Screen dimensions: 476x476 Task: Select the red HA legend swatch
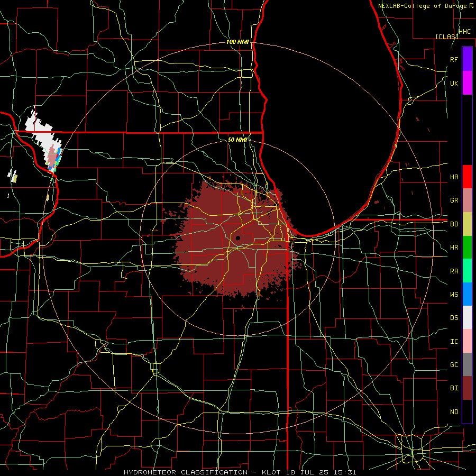467,177
